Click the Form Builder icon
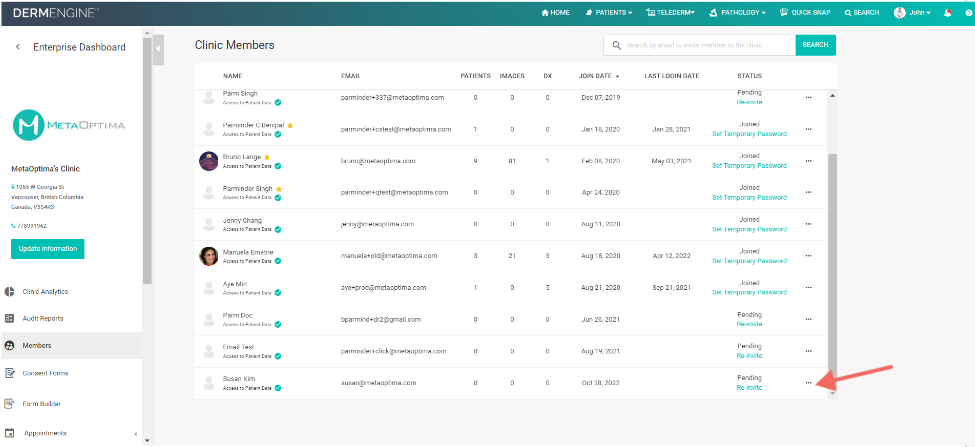Image resolution: width=975 pixels, height=447 pixels. (x=9, y=403)
